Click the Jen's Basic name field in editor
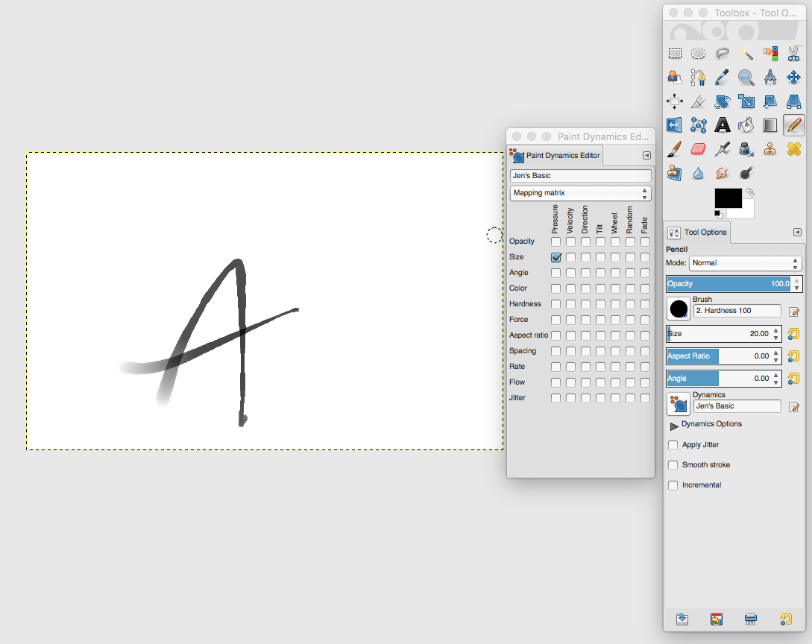The width and height of the screenshot is (812, 644). coord(581,176)
